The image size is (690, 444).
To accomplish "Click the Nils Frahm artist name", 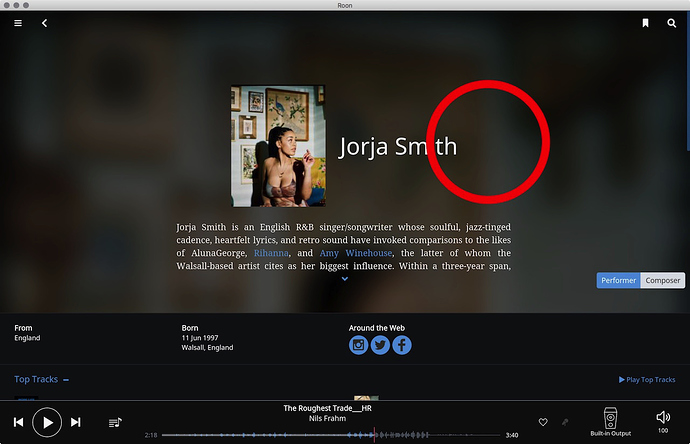I will [x=327, y=418].
